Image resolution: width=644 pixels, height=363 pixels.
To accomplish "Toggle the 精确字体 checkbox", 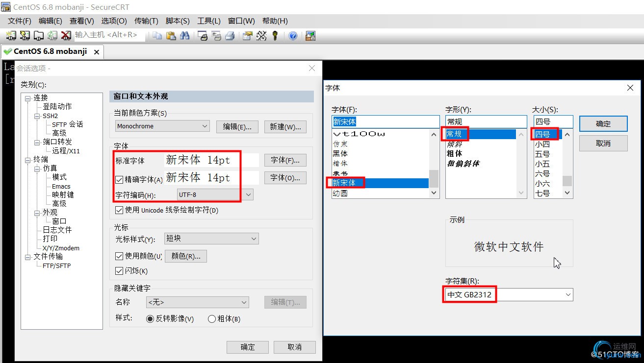I will [119, 180].
